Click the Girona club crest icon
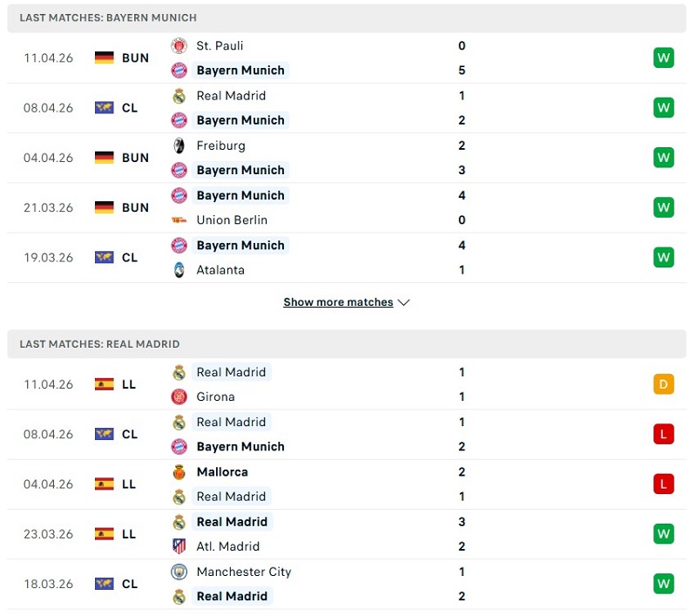The height and width of the screenshot is (616, 697). point(179,396)
